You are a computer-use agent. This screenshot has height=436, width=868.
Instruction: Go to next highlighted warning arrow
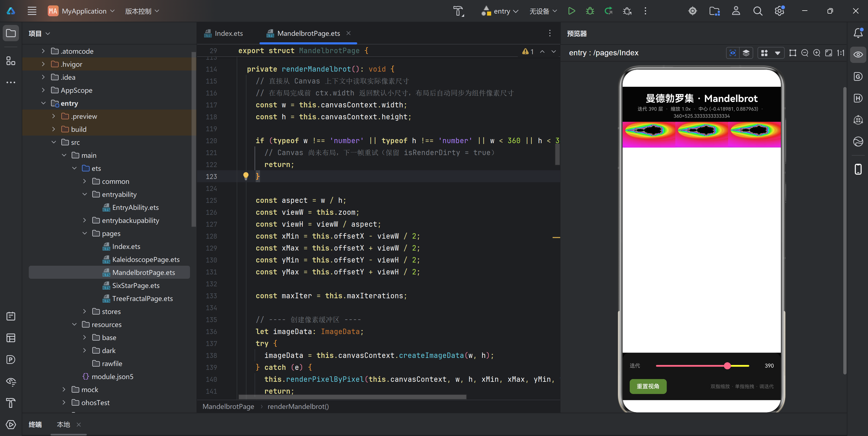coord(554,52)
